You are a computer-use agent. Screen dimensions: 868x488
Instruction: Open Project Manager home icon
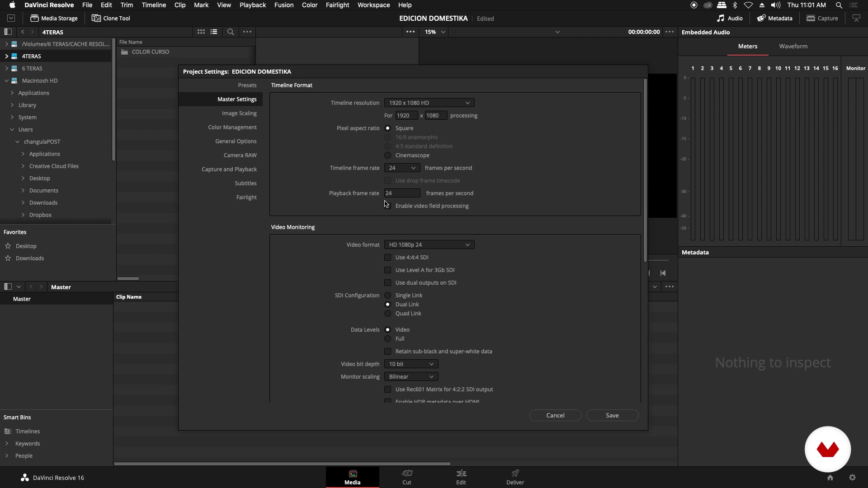point(830,478)
